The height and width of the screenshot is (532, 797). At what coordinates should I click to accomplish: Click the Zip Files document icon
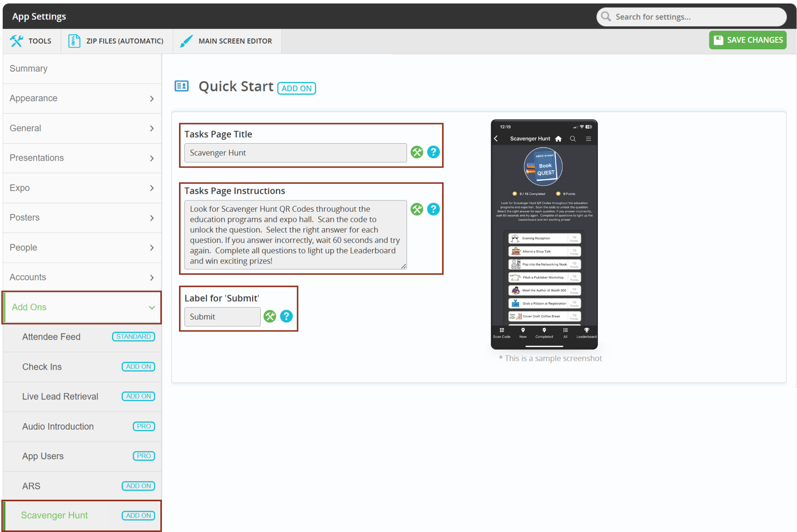74,41
